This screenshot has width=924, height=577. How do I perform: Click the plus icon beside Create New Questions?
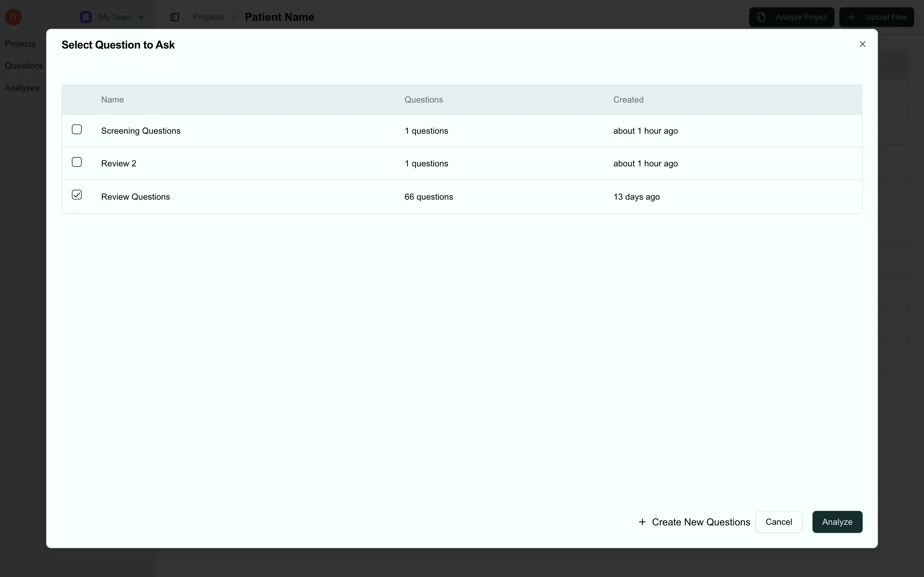(x=642, y=522)
